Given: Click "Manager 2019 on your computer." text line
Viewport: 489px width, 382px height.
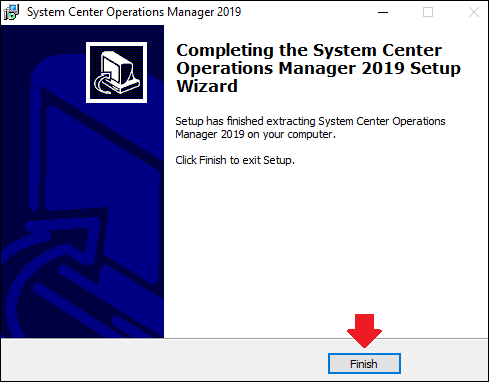Looking at the screenshot, I should (x=255, y=134).
